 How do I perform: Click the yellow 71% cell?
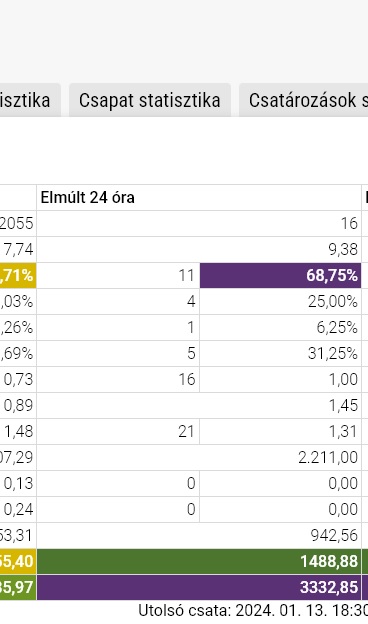pyautogui.click(x=18, y=275)
